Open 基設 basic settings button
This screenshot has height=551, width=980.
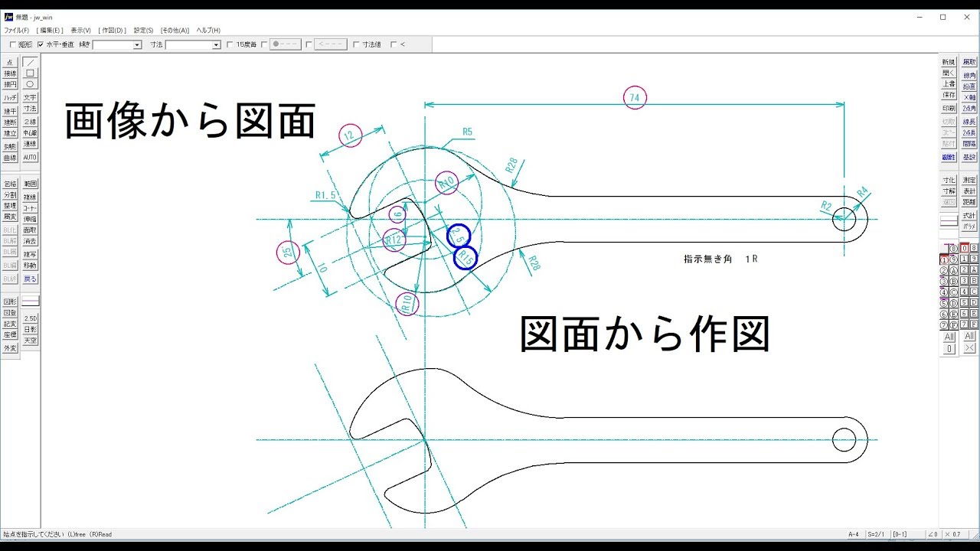pos(969,157)
